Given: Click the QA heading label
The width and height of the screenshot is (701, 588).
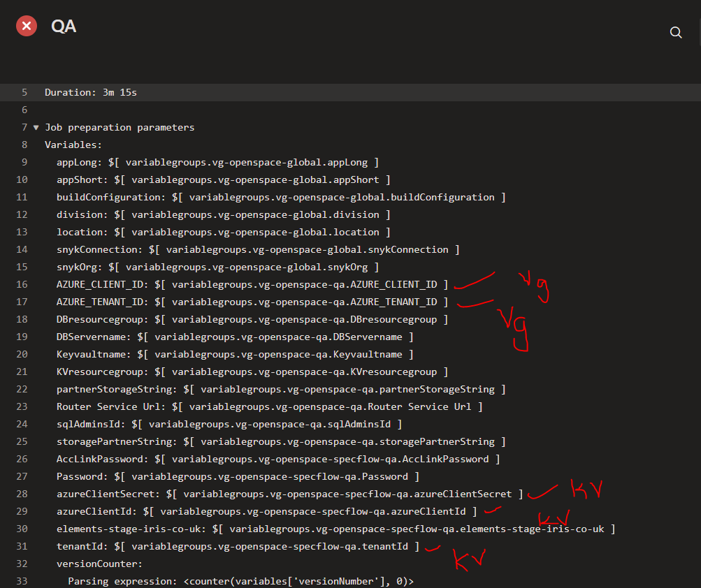Looking at the screenshot, I should (63, 25).
